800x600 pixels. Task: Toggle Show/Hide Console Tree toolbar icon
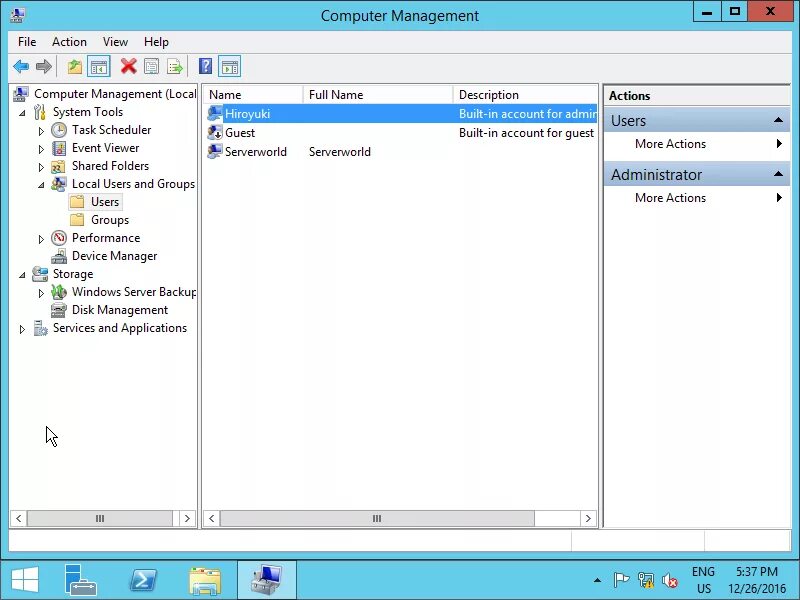(x=98, y=66)
